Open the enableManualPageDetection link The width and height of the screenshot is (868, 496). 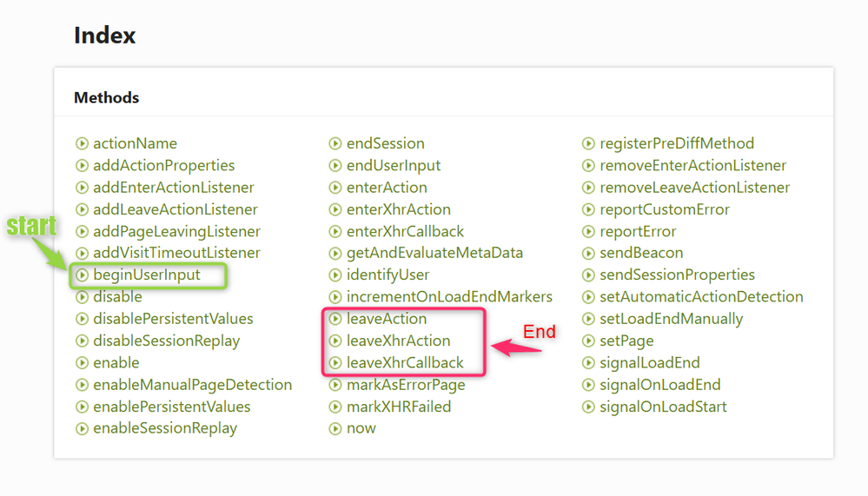[192, 385]
